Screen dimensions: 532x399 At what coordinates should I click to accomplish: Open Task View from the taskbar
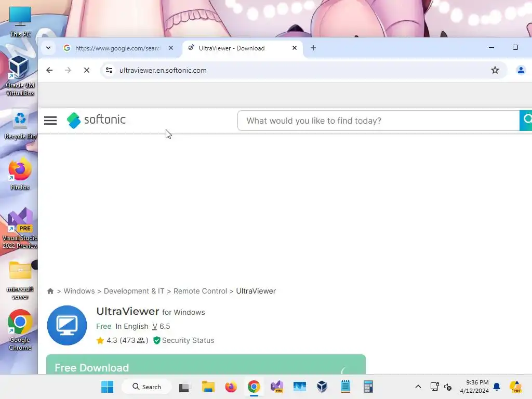[184, 387]
